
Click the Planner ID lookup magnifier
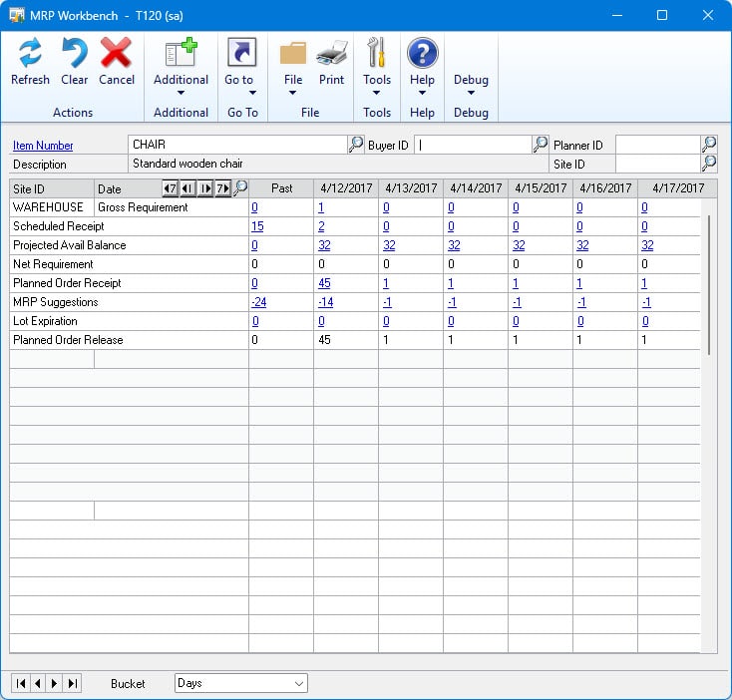pos(709,145)
